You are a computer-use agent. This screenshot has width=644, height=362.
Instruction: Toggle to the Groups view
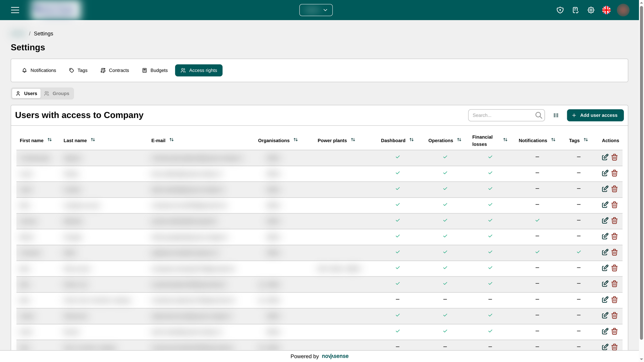[57, 94]
